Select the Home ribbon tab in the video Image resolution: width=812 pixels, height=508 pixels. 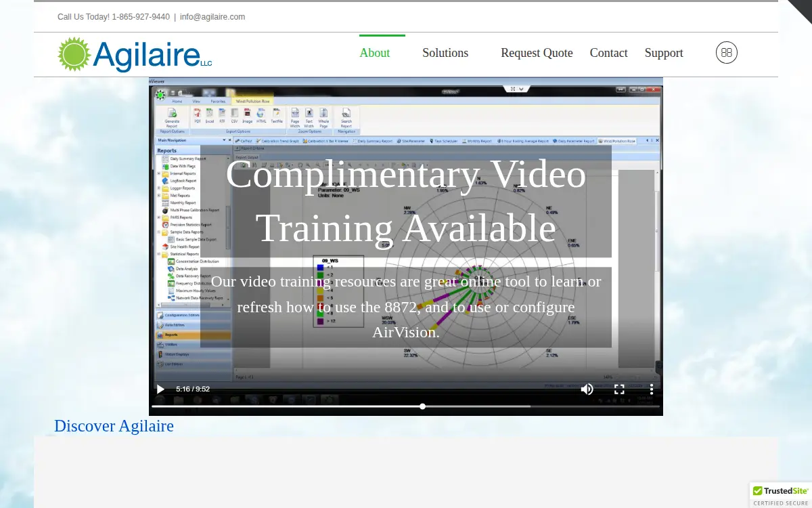point(177,102)
